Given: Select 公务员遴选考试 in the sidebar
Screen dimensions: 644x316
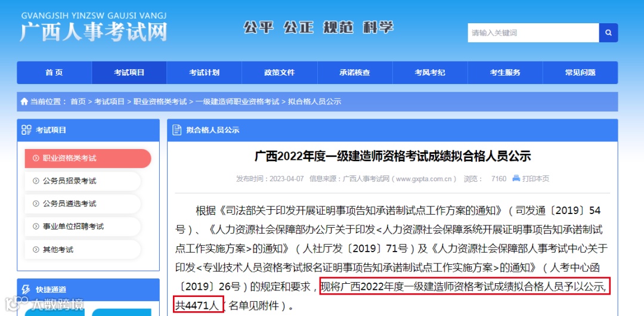Looking at the screenshot, I should pyautogui.click(x=82, y=204).
